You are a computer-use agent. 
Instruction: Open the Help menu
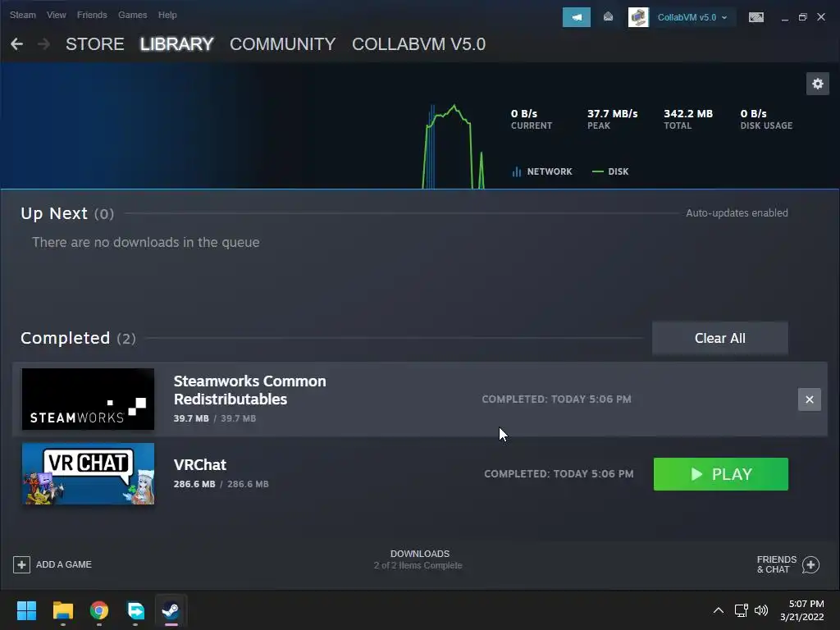pyautogui.click(x=167, y=15)
